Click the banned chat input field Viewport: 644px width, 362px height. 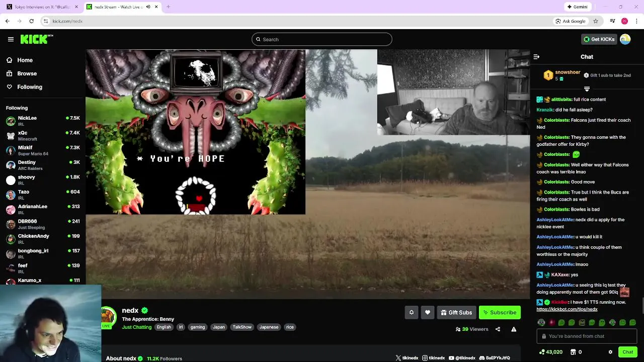pos(587,336)
